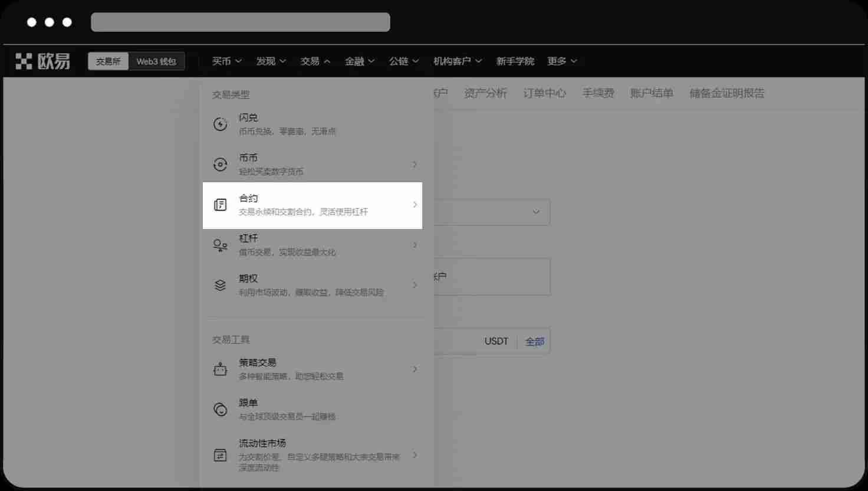Select the 流动性市场 liquidity market icon
868x491 pixels.
point(220,455)
